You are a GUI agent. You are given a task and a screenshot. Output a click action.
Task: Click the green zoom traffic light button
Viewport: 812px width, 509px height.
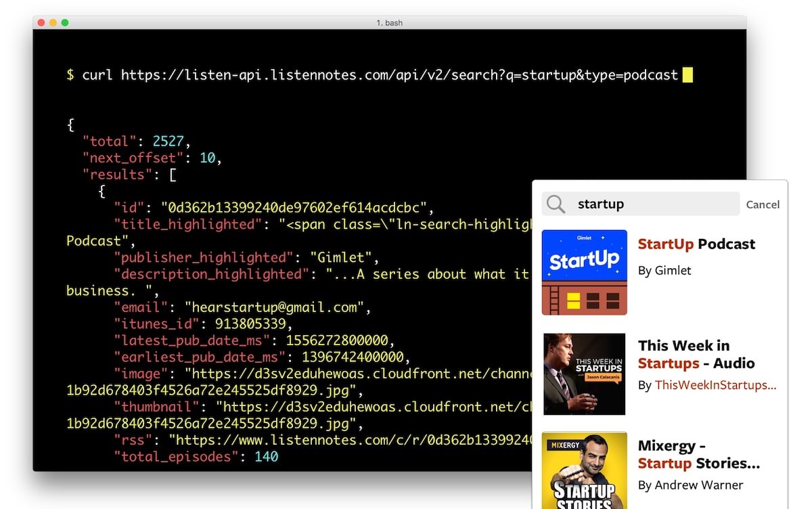tap(65, 22)
